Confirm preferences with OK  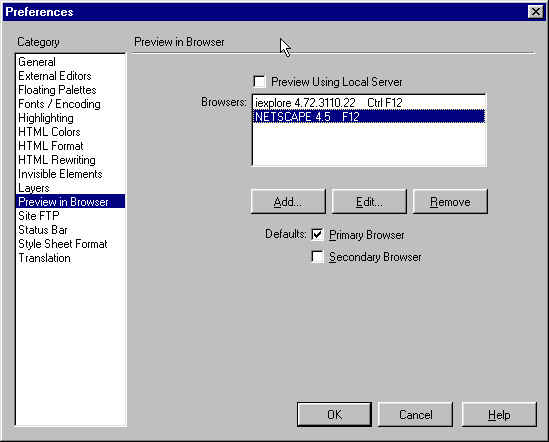coord(334,414)
